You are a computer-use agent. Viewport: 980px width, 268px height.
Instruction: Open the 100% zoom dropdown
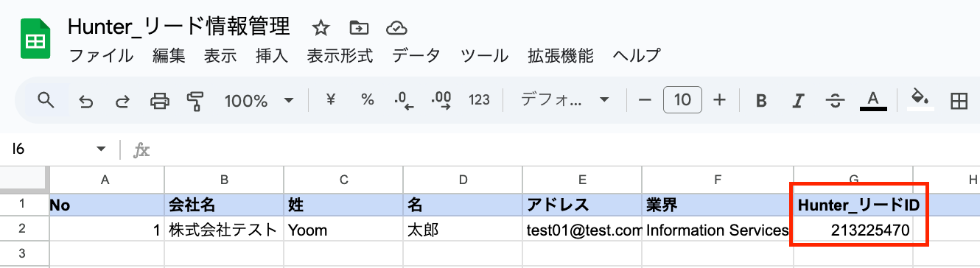[x=259, y=100]
